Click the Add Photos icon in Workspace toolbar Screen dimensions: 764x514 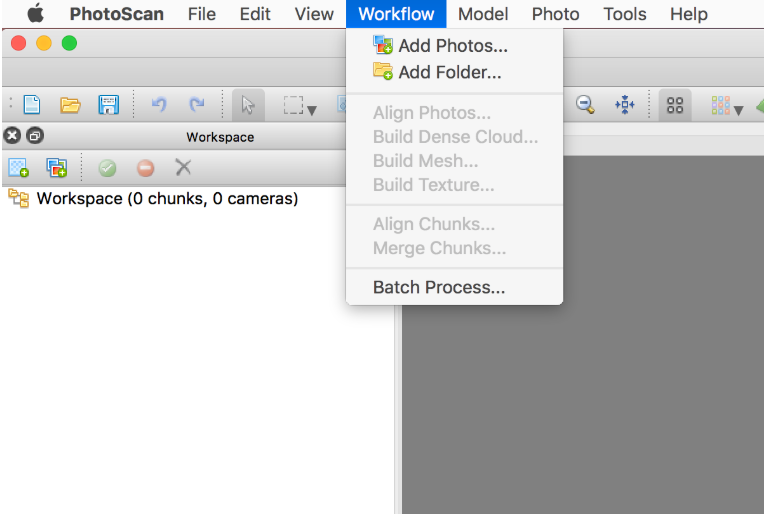click(57, 168)
